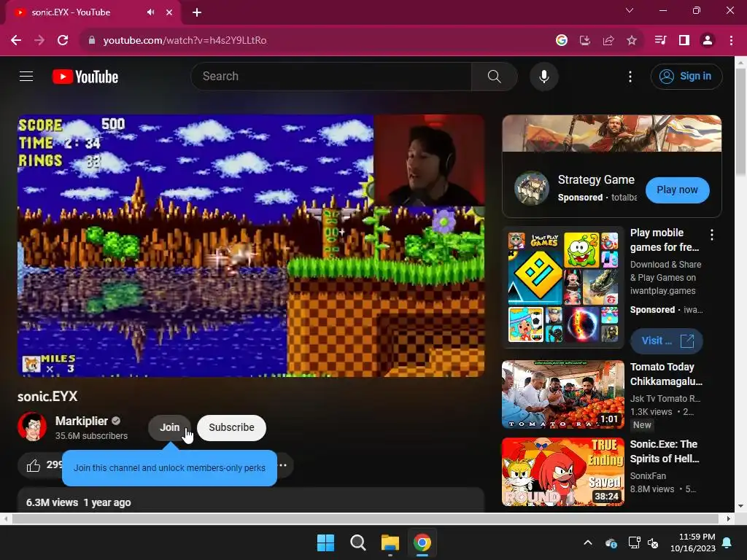Start voice search with microphone icon
The width and height of the screenshot is (747, 560).
[543, 76]
